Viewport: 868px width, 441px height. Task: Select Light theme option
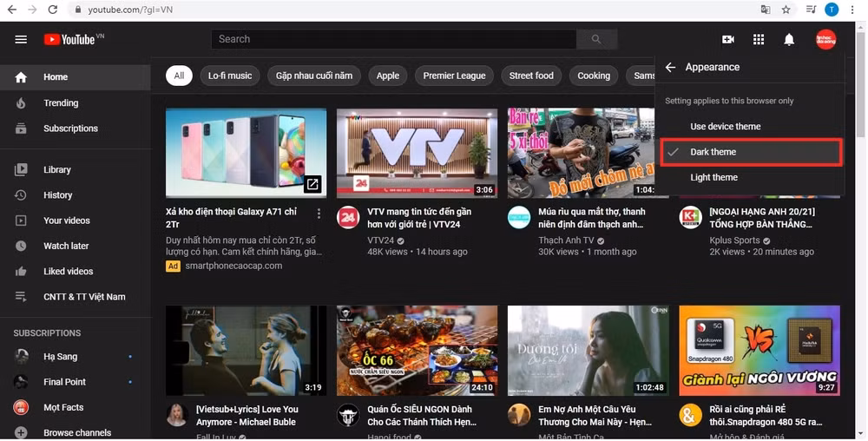(x=750, y=177)
